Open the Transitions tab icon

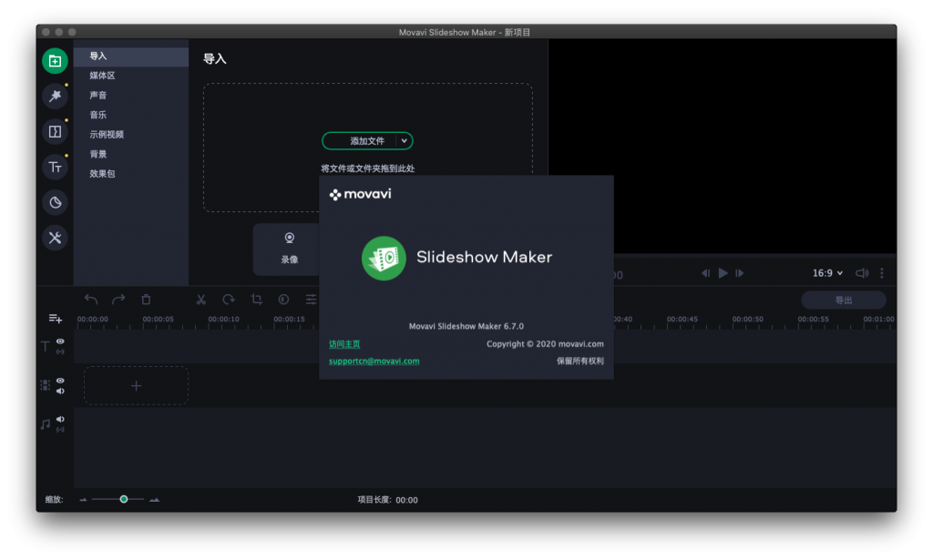click(x=55, y=131)
